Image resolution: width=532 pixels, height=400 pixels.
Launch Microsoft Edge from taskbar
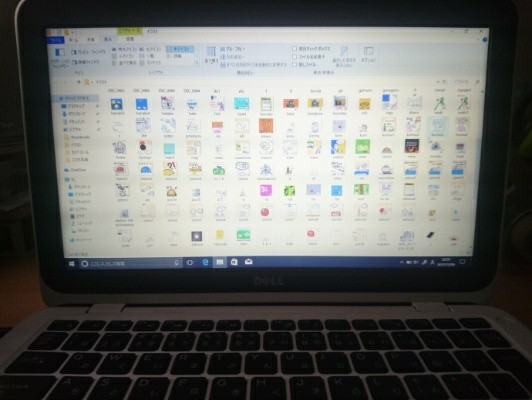tap(205, 262)
